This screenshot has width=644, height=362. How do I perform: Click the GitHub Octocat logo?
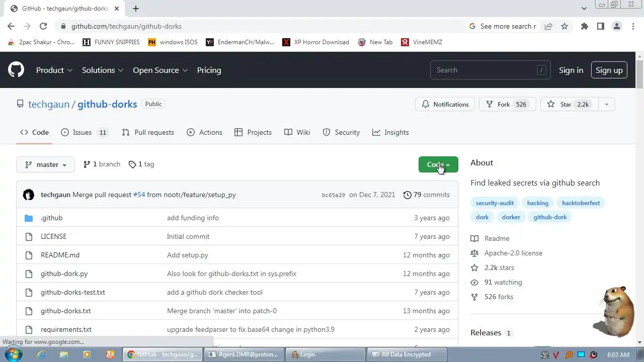click(16, 70)
